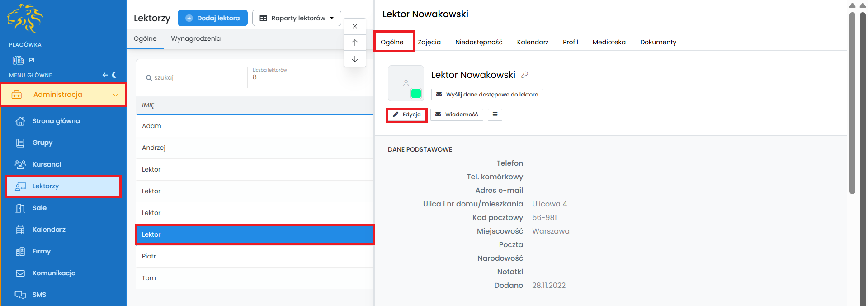Open Sale section in sidebar

(x=39, y=208)
